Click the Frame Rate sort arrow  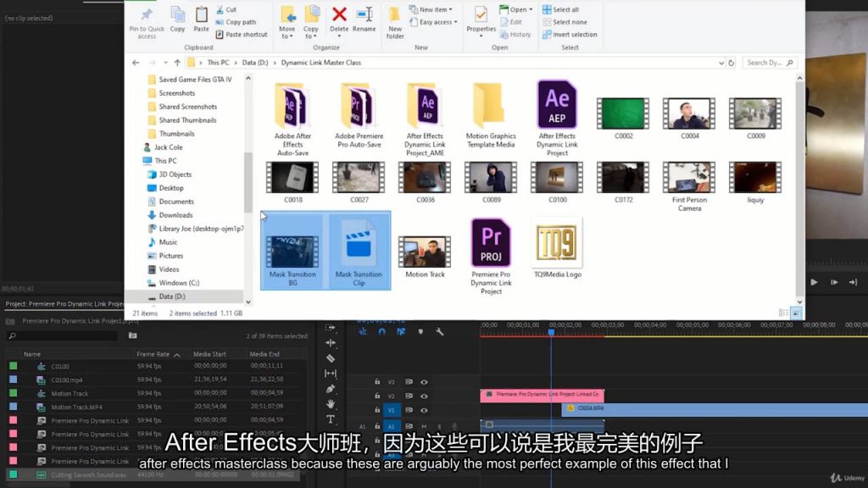(x=177, y=355)
